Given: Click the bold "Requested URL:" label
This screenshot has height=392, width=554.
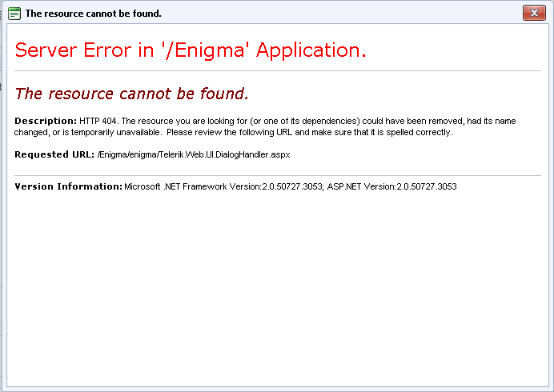Looking at the screenshot, I should coord(54,154).
